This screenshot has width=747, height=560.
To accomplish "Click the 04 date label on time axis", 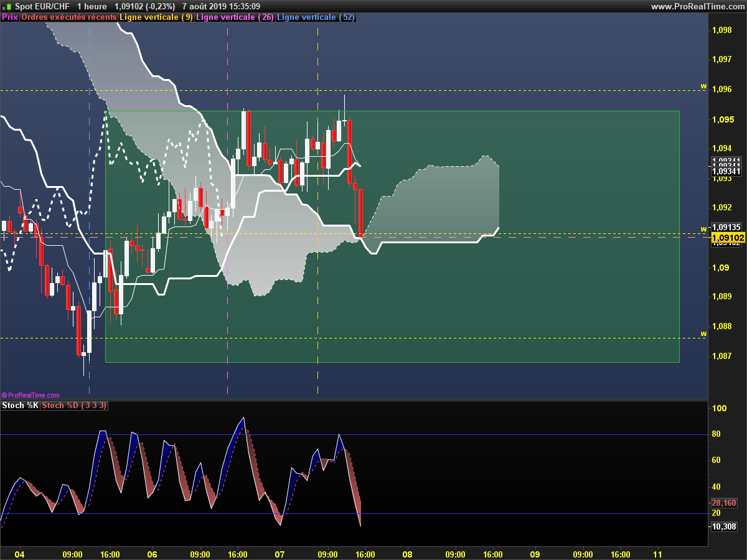I will [x=19, y=554].
